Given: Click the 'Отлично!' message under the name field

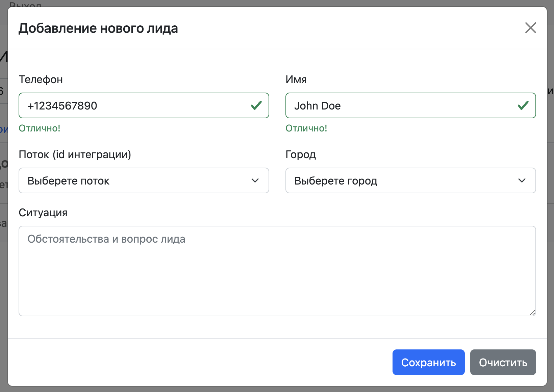Looking at the screenshot, I should coord(306,128).
